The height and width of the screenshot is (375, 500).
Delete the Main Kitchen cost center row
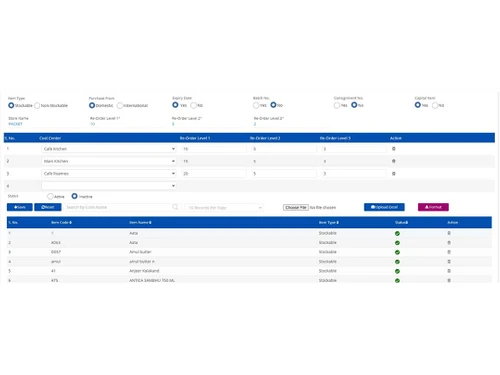[x=394, y=161]
